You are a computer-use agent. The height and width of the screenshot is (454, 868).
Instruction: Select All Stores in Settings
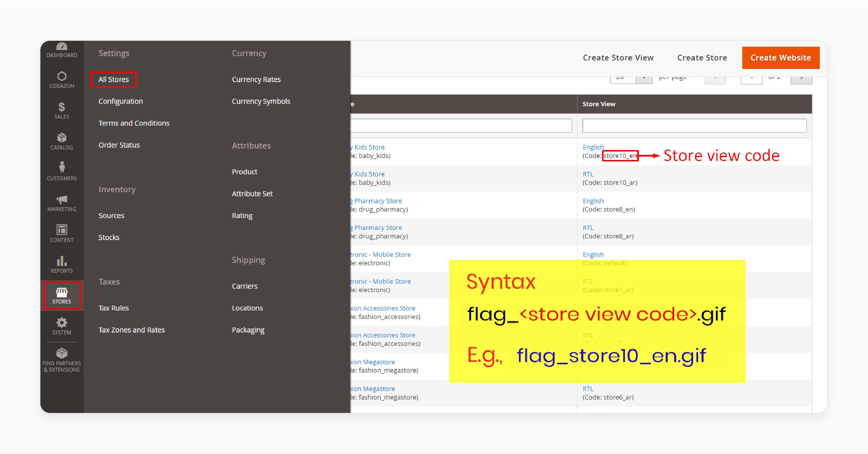[114, 79]
